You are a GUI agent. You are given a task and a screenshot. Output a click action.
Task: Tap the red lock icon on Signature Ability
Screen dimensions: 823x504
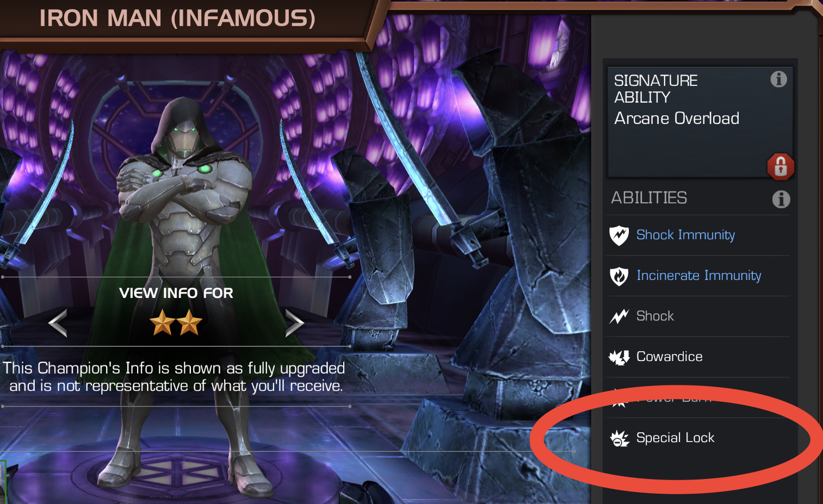pyautogui.click(x=781, y=166)
